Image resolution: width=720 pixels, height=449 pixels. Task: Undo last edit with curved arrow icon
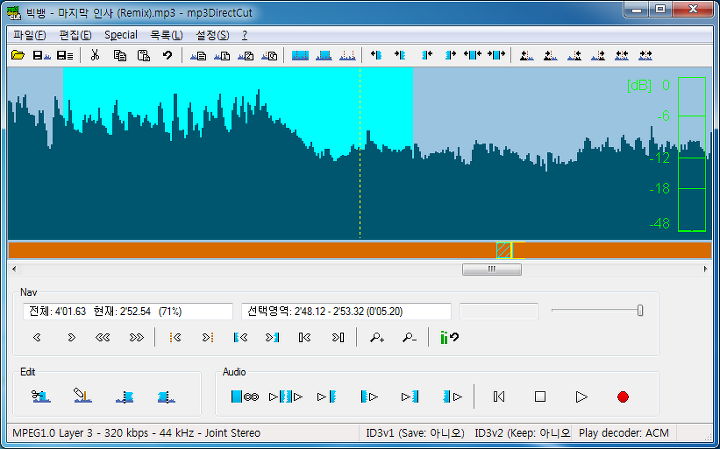click(x=168, y=56)
